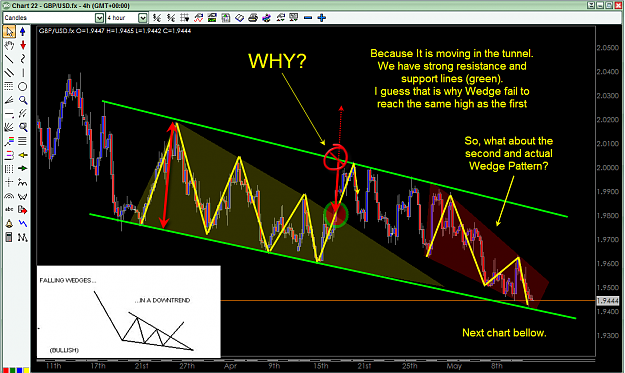Select the dotted horizontal grid tool
Viewport: 625px width, 373px height.
(x=9, y=86)
